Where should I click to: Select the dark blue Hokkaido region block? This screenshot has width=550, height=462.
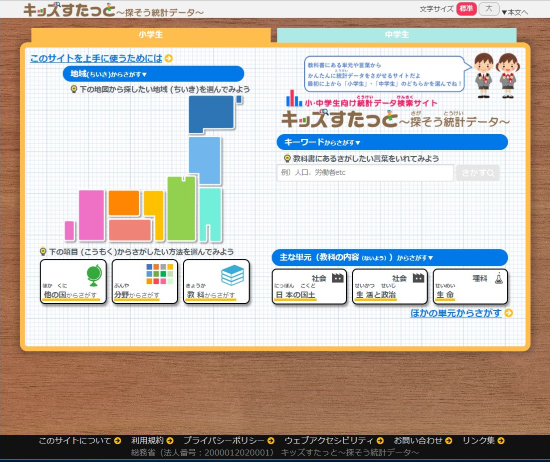(x=211, y=114)
